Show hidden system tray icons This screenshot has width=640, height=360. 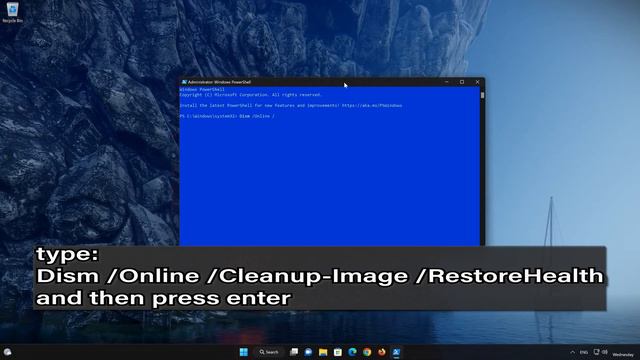click(x=572, y=352)
